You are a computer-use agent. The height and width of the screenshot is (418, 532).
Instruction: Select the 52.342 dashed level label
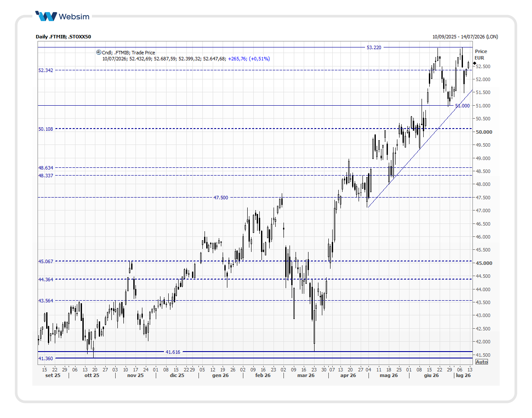point(46,70)
